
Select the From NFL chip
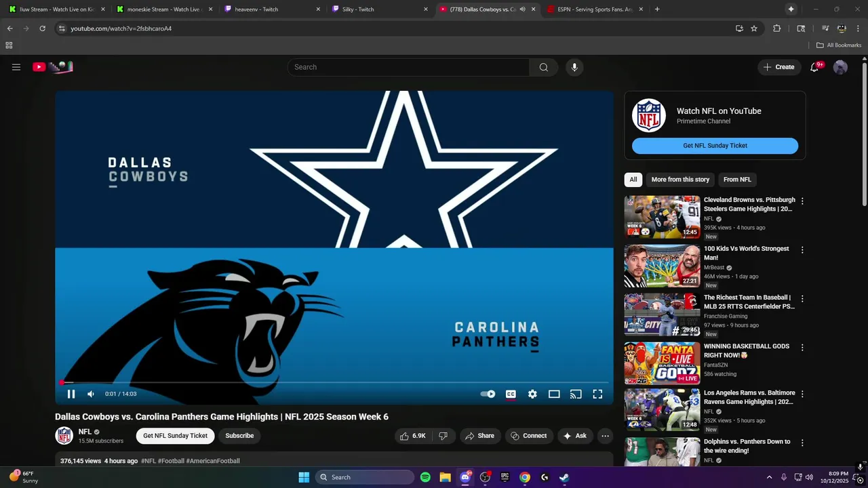coord(737,180)
